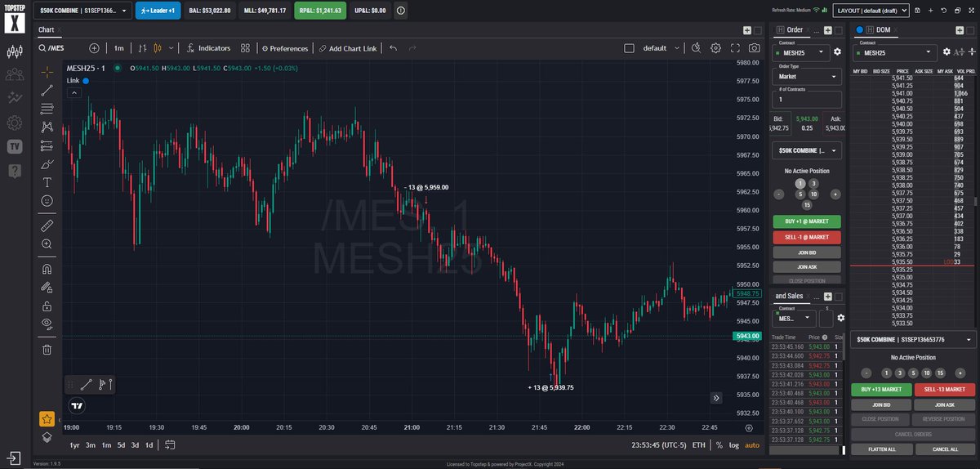Open the default chart layout dropdown

point(660,48)
